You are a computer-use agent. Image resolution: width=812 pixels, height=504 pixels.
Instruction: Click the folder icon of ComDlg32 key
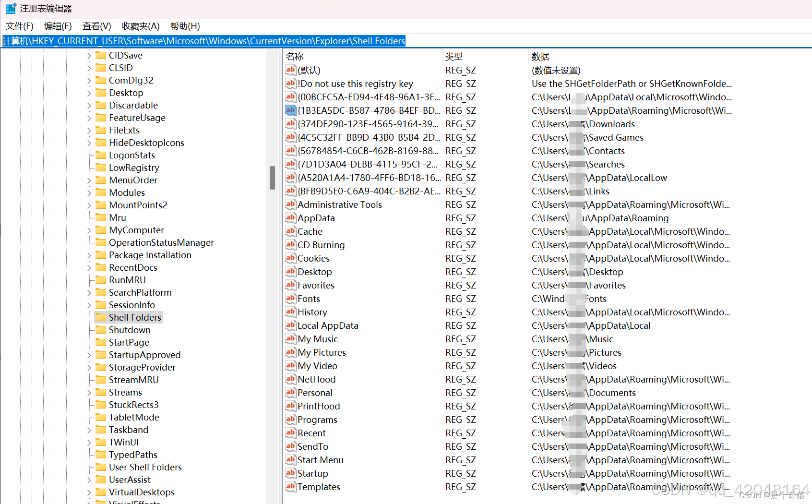(101, 80)
